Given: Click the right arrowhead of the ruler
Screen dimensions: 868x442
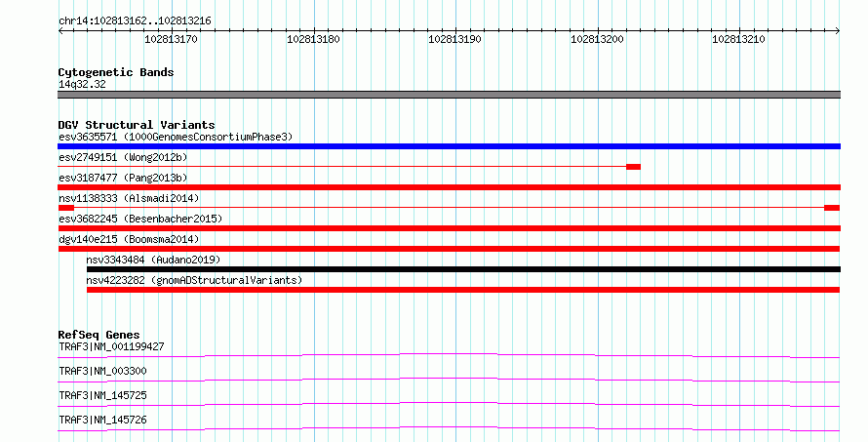Looking at the screenshot, I should (838, 31).
